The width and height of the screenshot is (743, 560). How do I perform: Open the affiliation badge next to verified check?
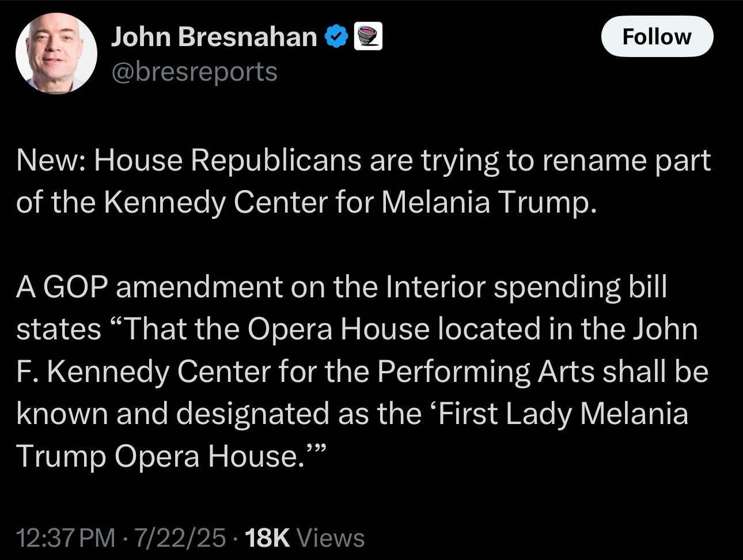point(368,37)
